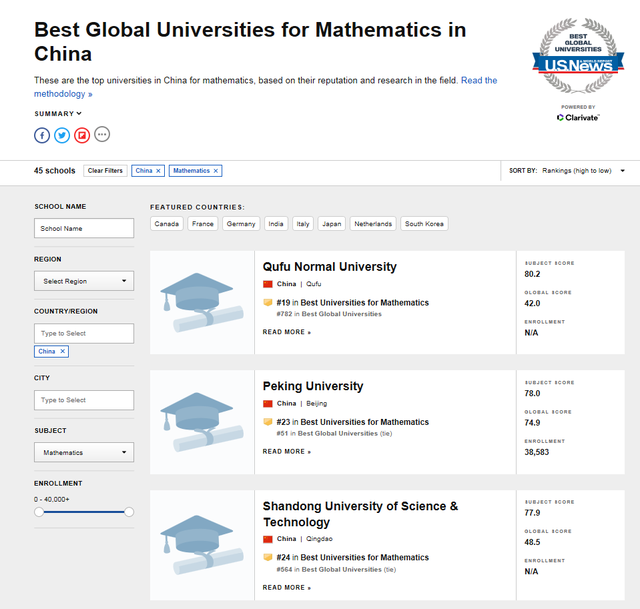Click the Clear Filters button
This screenshot has height=609, width=640.
(105, 171)
